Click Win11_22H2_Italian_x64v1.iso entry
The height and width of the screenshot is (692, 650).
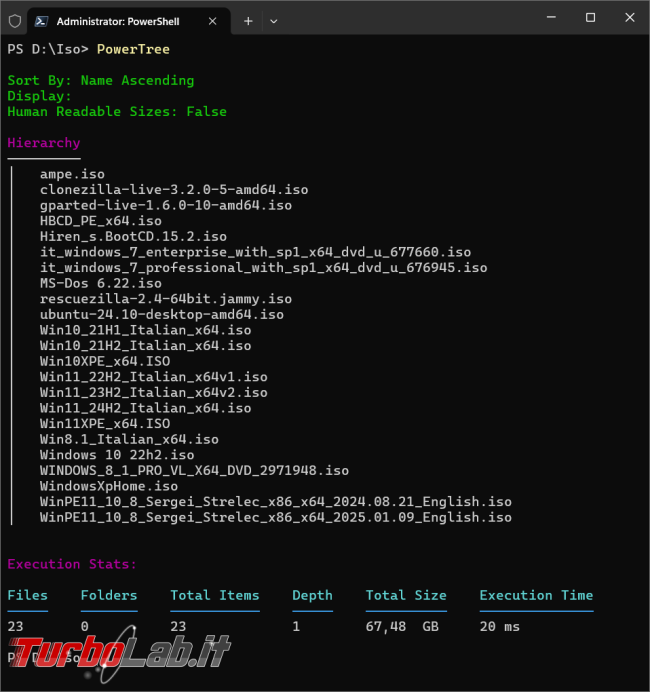click(154, 377)
